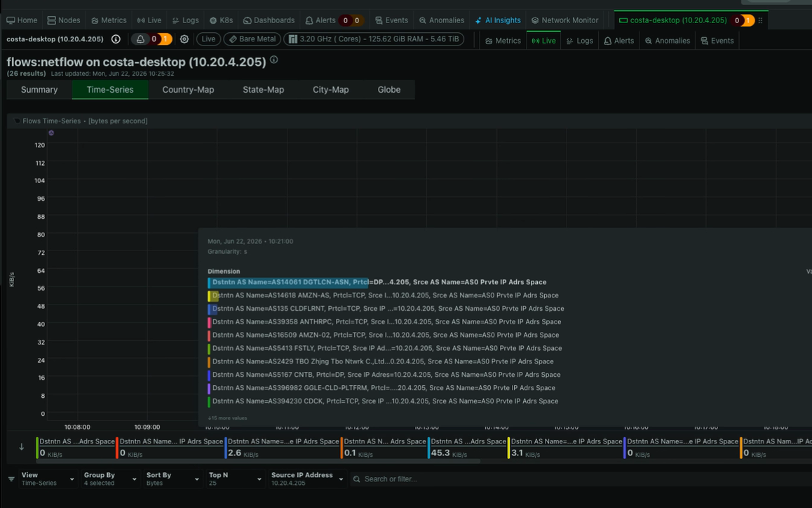The image size is (812, 508).
Task: Select the 0.1 KiB/s legend entry
Action: pos(384,448)
